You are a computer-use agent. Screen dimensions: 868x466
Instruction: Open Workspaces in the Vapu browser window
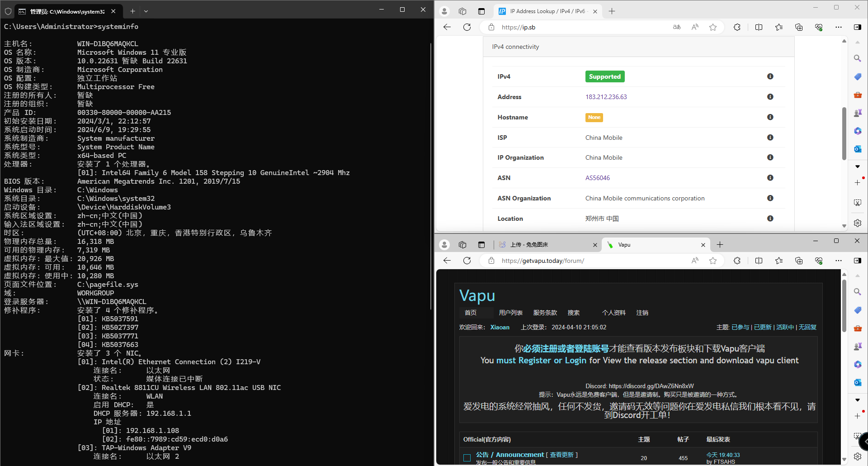coord(462,245)
